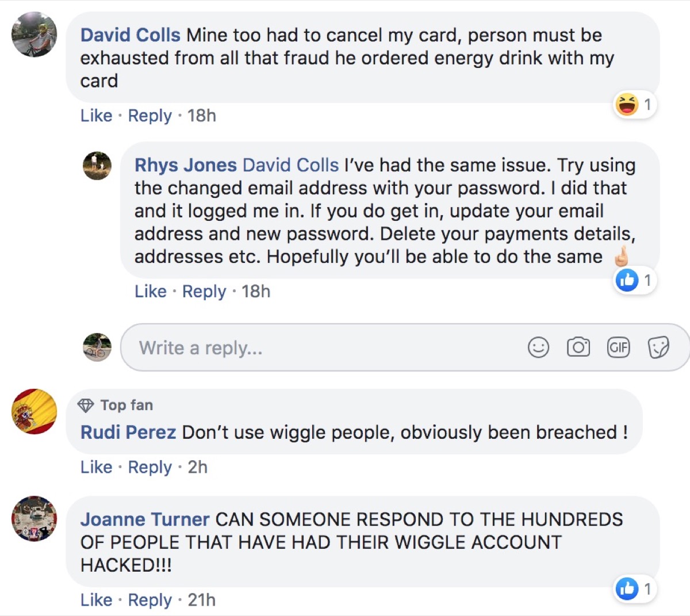Open Rhys Jones' profile name link
This screenshot has height=616, width=690.
tap(185, 165)
